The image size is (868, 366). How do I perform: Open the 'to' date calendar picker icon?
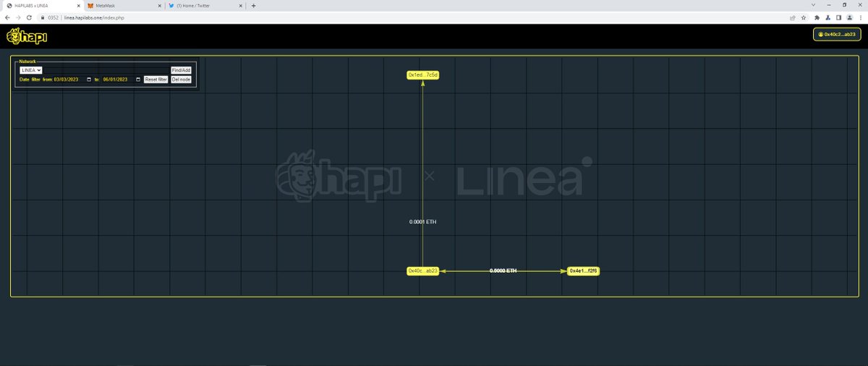pos(138,80)
